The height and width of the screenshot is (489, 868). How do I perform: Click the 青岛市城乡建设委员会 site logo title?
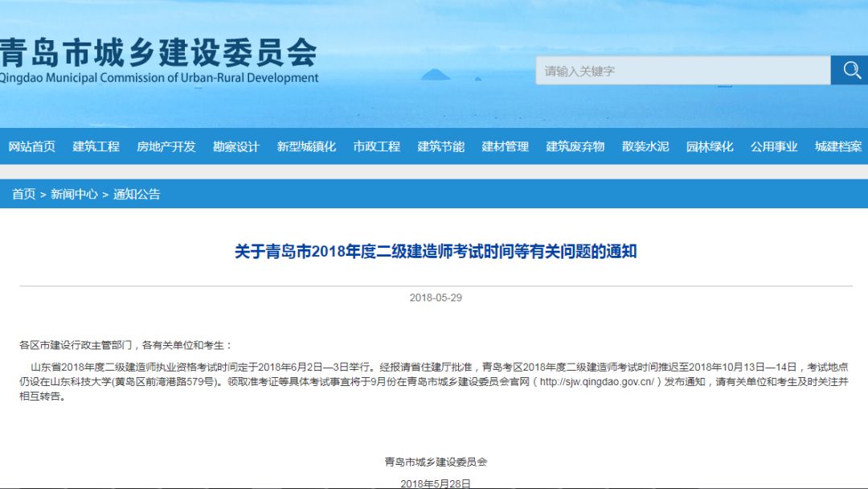pyautogui.click(x=158, y=52)
